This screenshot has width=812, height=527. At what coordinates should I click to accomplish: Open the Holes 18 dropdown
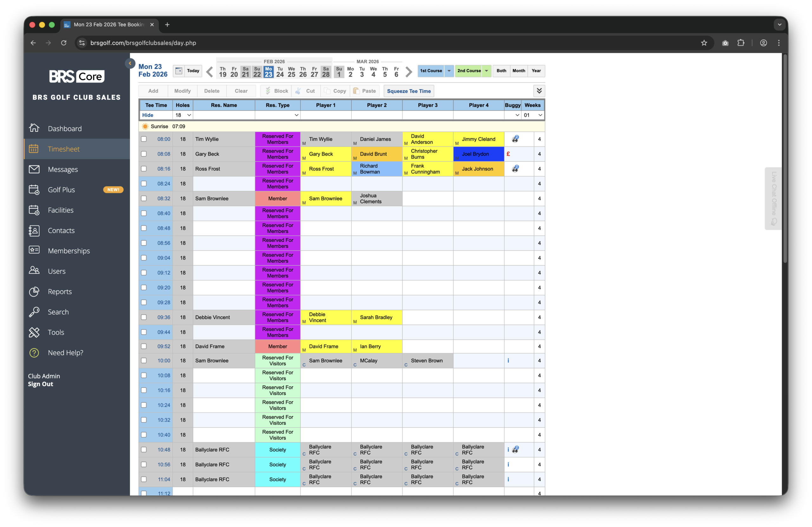[183, 115]
